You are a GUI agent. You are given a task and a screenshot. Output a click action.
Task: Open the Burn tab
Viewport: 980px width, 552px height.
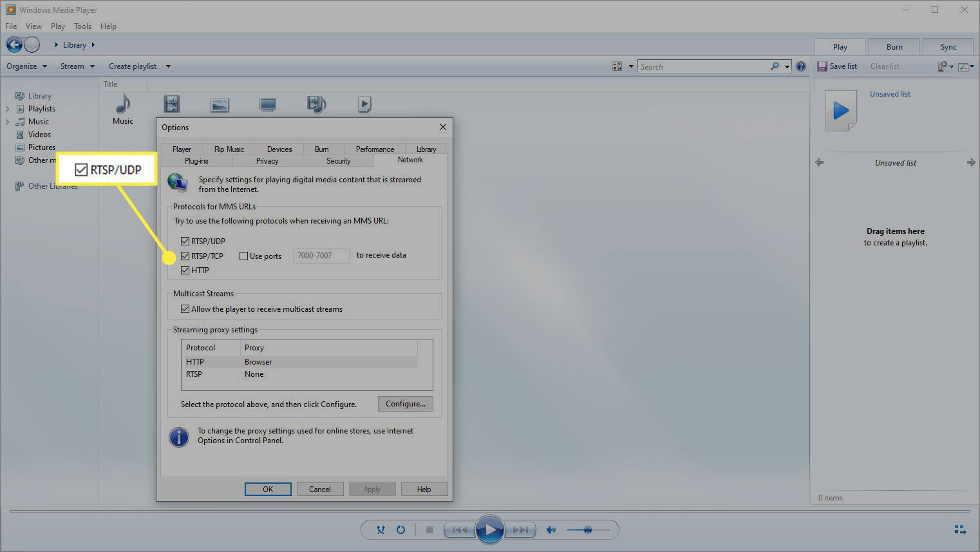(x=894, y=46)
